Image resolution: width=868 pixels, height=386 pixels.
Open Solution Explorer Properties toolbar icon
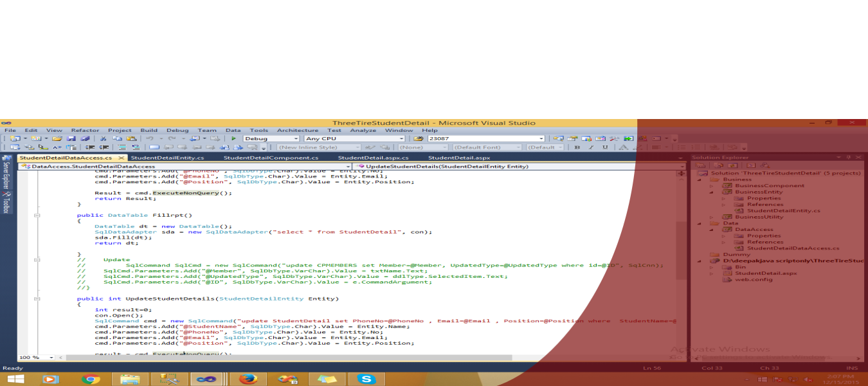point(700,165)
